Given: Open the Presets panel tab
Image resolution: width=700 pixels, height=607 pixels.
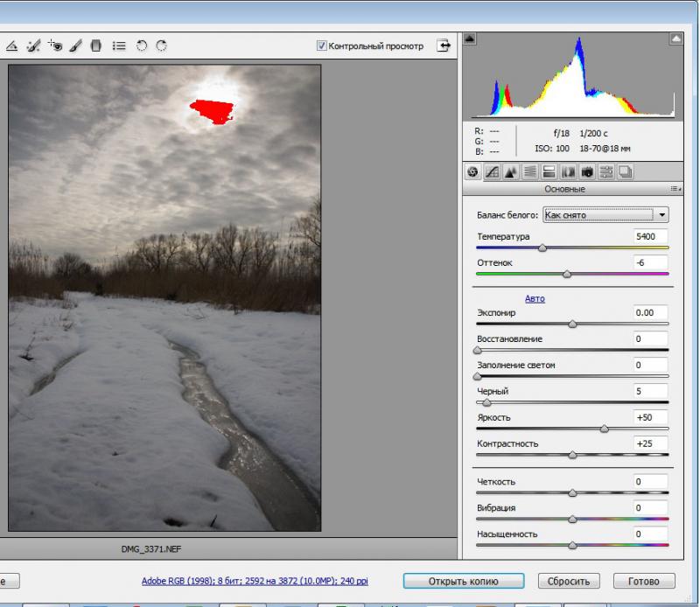Looking at the screenshot, I should pyautogui.click(x=606, y=171).
